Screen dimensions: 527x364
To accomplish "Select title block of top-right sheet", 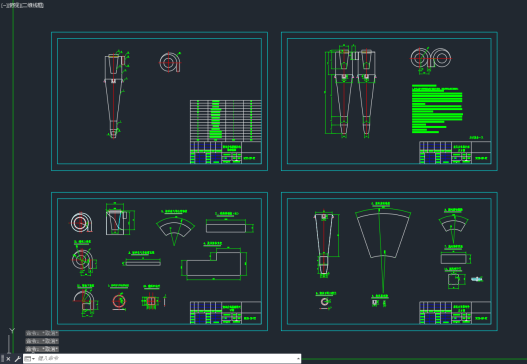I will (455, 153).
